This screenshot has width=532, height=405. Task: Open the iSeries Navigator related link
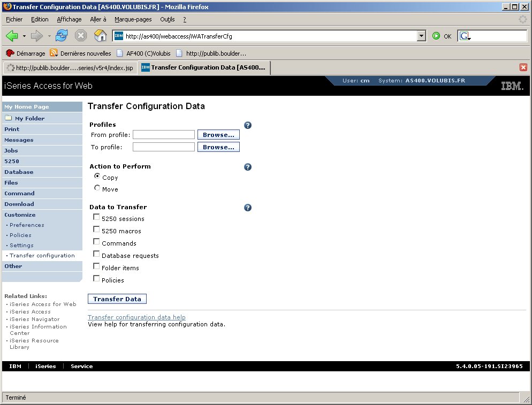pos(35,319)
